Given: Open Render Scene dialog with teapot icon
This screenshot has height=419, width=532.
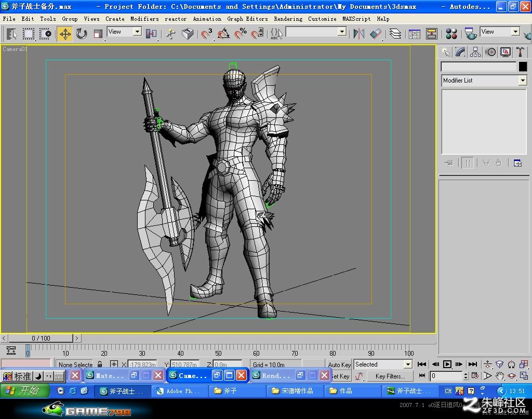Looking at the screenshot, I should tap(470, 34).
